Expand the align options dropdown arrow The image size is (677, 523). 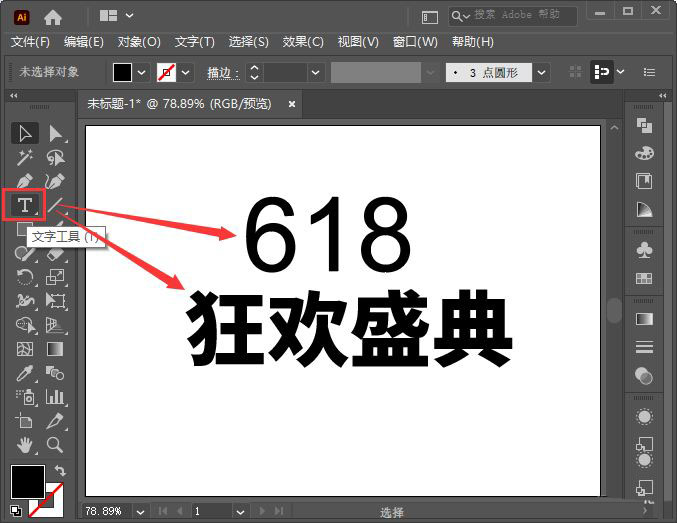(621, 72)
